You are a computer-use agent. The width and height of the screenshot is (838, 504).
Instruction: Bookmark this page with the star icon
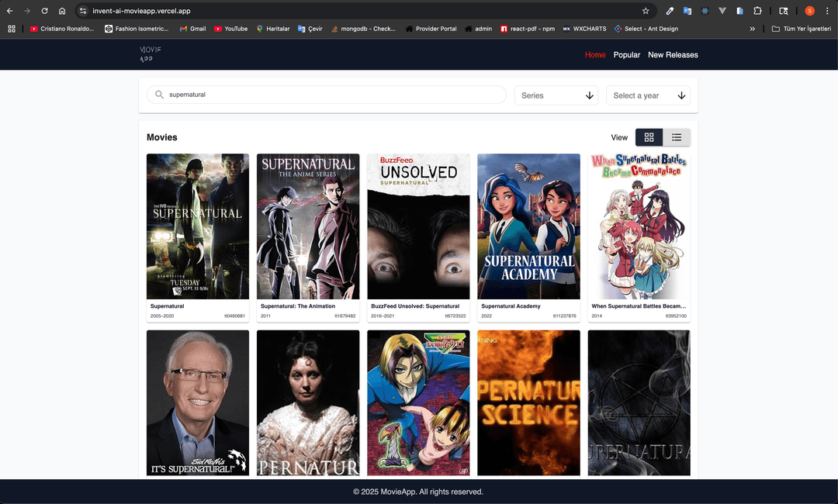(x=646, y=11)
